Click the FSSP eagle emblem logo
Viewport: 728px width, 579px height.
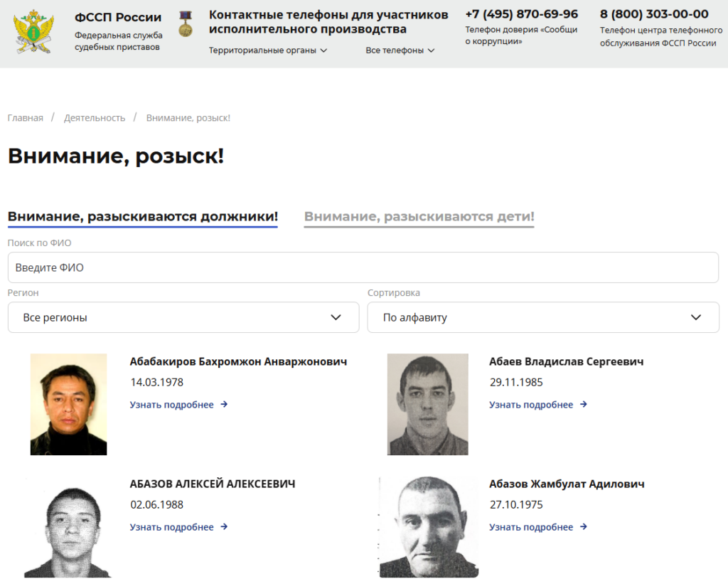pyautogui.click(x=33, y=31)
